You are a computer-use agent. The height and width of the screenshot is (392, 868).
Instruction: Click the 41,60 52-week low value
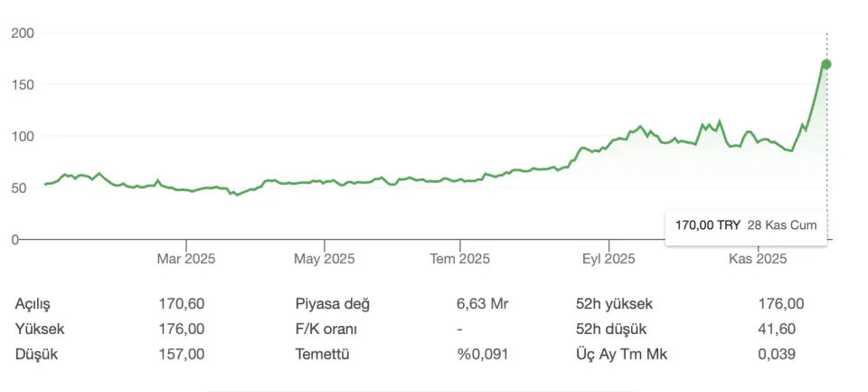pyautogui.click(x=777, y=329)
